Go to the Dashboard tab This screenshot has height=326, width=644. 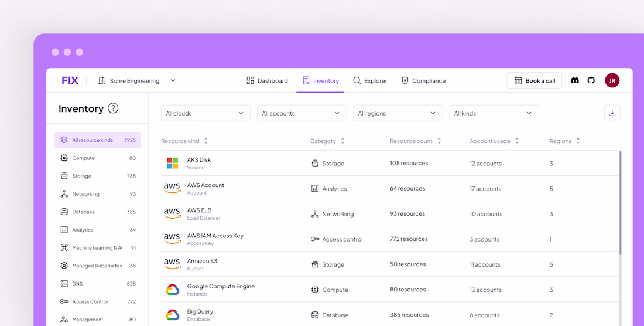267,80
